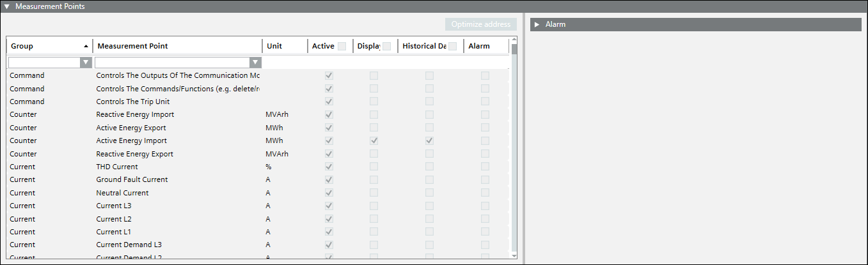Image resolution: width=868 pixels, height=265 pixels.
Task: Click scrollbar down arrow in table
Action: (x=514, y=255)
